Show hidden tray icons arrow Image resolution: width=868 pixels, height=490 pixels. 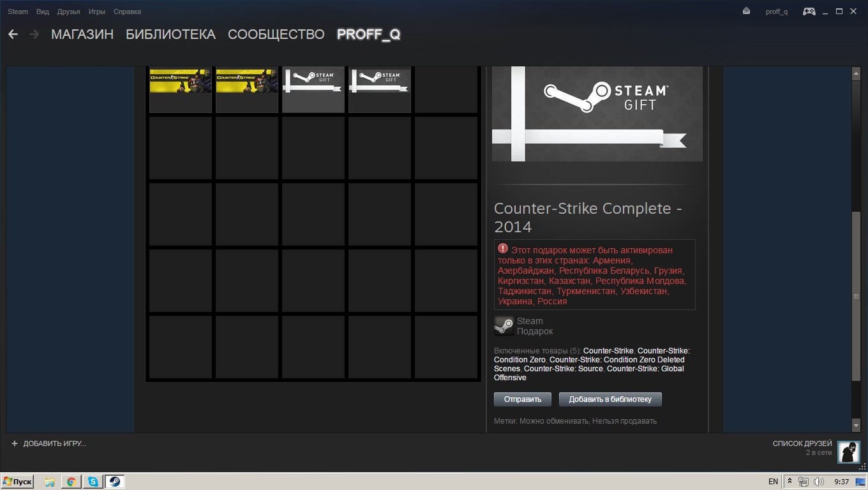[x=789, y=482]
